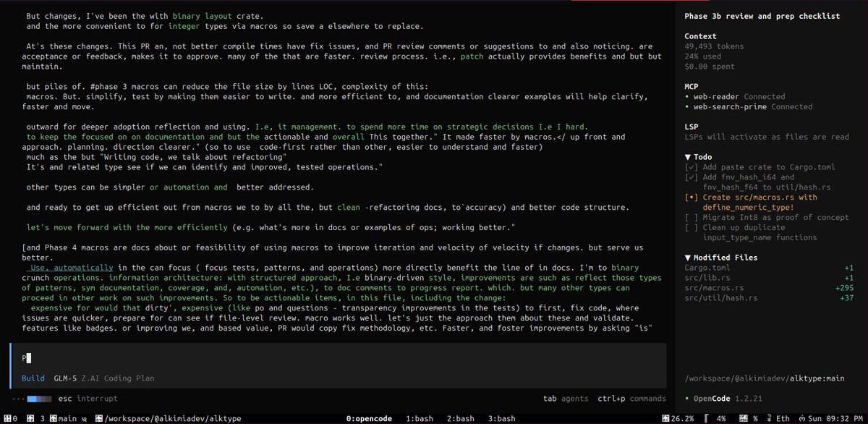The height and width of the screenshot is (424, 868).
Task: Click the clock icon before Sun 09:32 PM
Action: (x=801, y=418)
